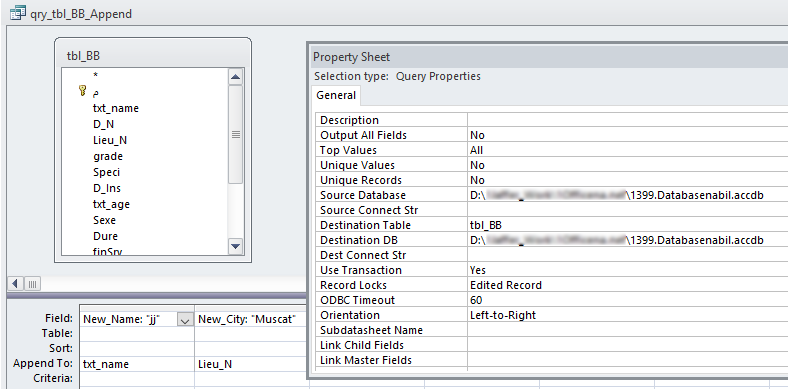Click the New_City: "Muscat" field cell
Viewport: 788px width, 389px height.
click(x=251, y=319)
